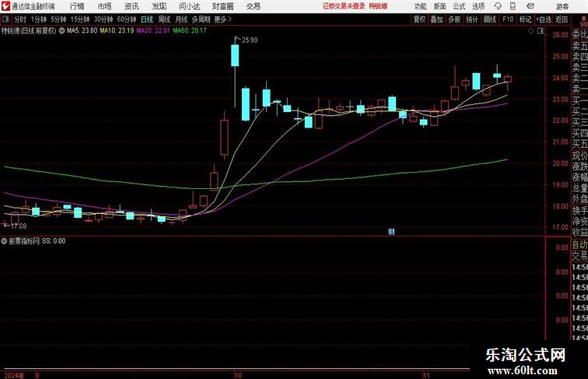Open the 问小达 menu
This screenshot has width=588, height=379.
[189, 6]
